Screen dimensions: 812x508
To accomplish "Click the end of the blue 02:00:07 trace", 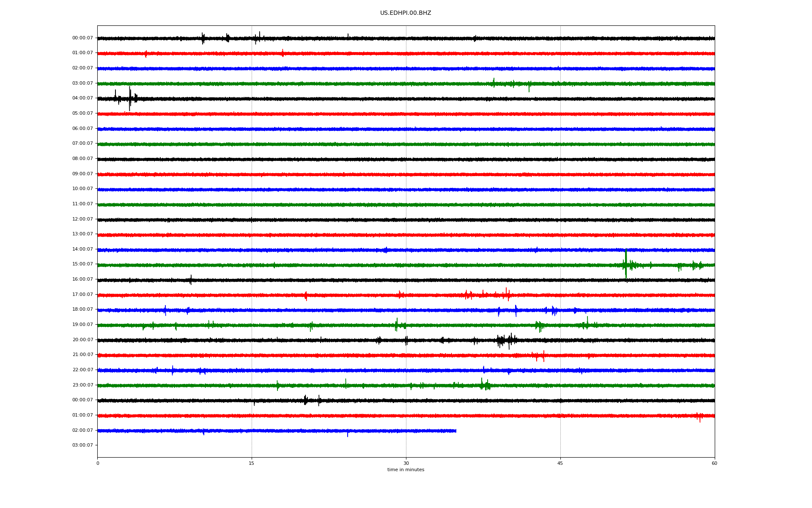I will point(455,431).
